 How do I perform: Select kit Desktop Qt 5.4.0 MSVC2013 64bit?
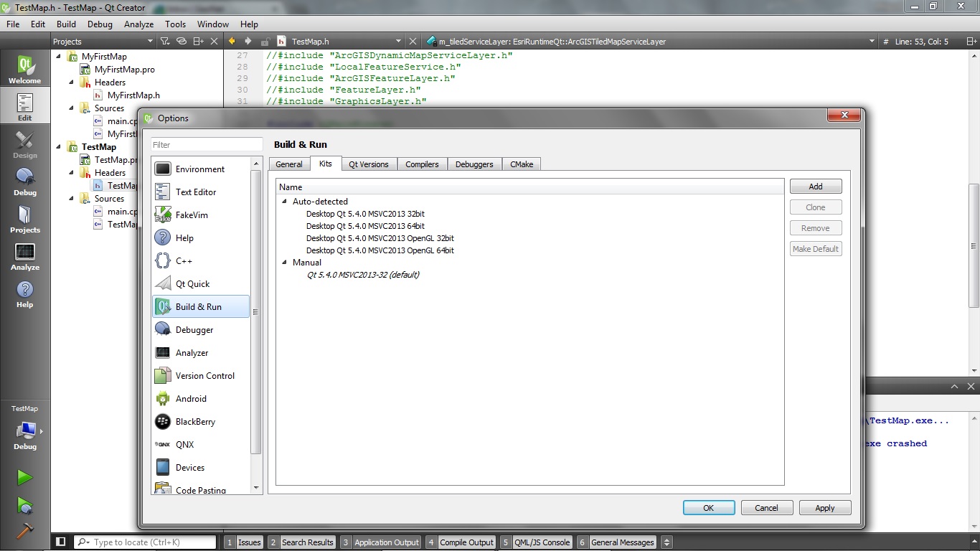[365, 226]
